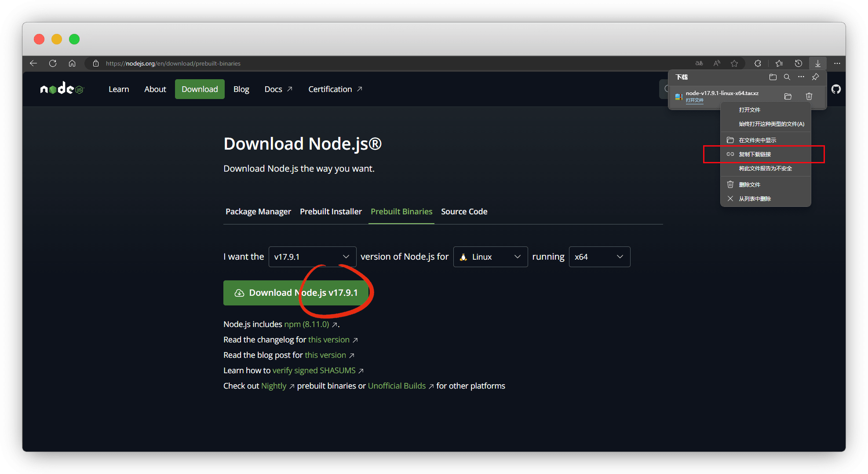This screenshot has width=868, height=474.
Task: Open browsing history clock icon
Action: [799, 63]
